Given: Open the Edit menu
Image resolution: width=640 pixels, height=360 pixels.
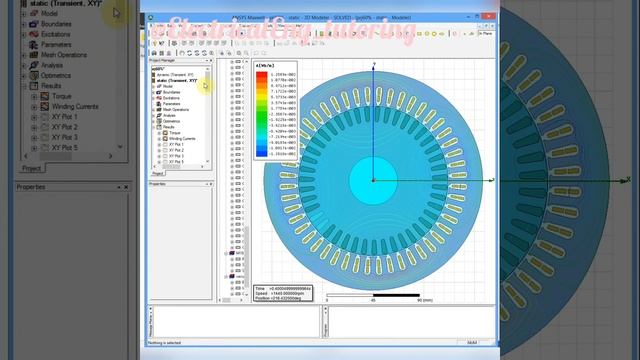Looking at the screenshot, I should (170, 26).
